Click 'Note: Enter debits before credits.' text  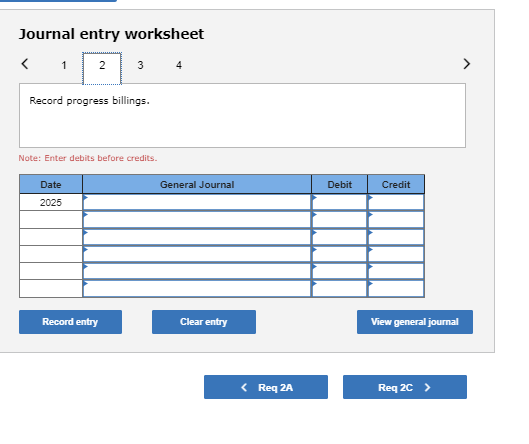coord(88,158)
